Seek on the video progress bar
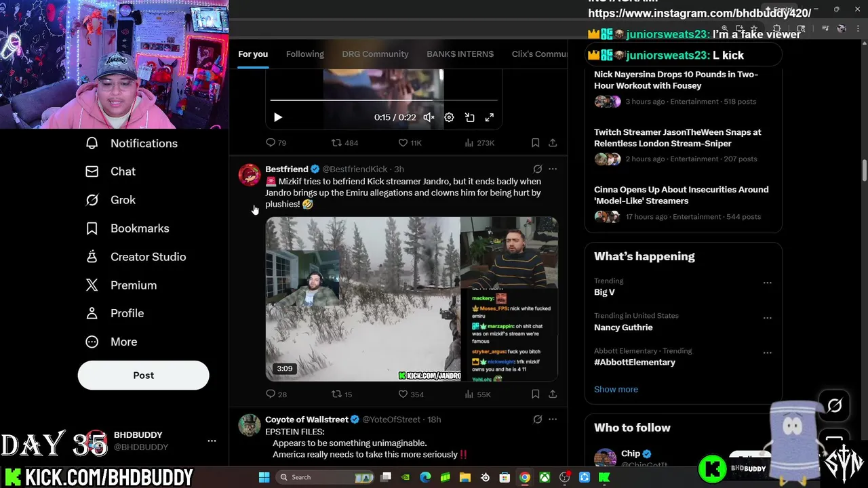The width and height of the screenshot is (868, 488). [384, 100]
